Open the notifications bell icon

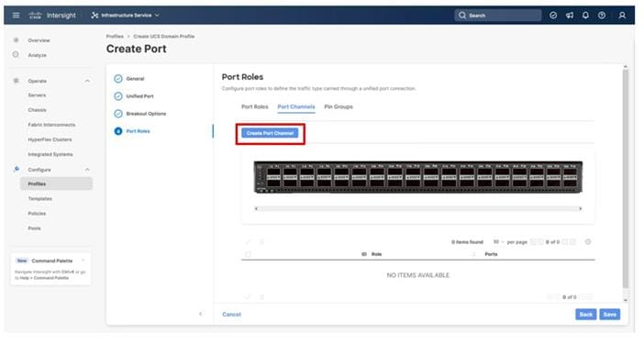click(x=585, y=16)
